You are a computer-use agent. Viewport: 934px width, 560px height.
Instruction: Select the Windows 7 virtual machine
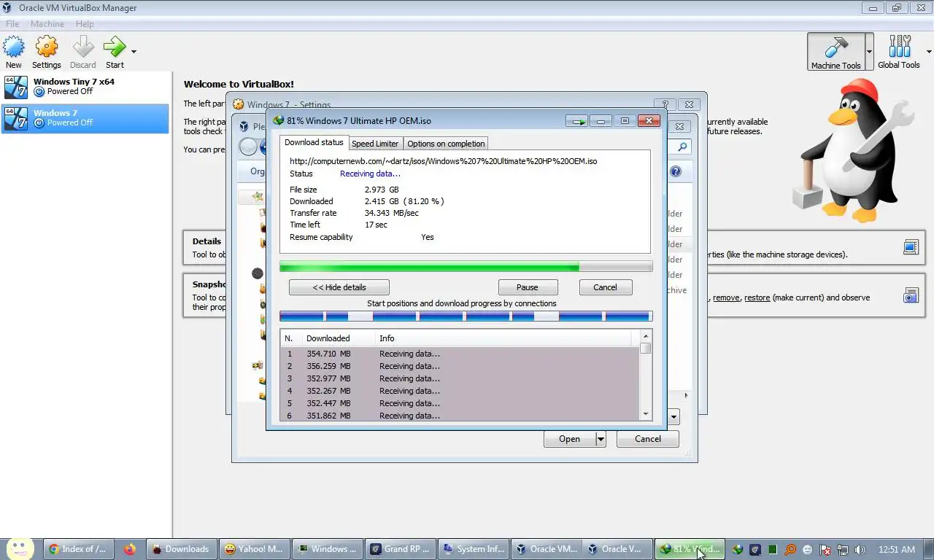[x=85, y=118]
